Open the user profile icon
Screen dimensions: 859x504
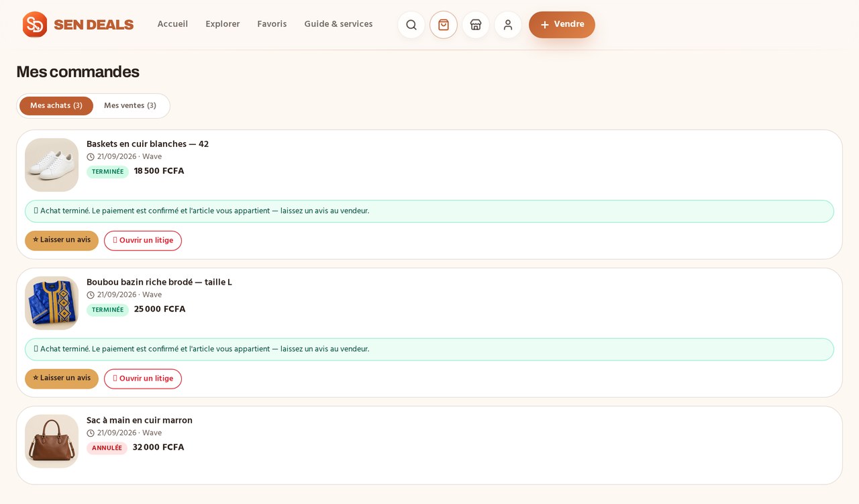[x=508, y=25]
